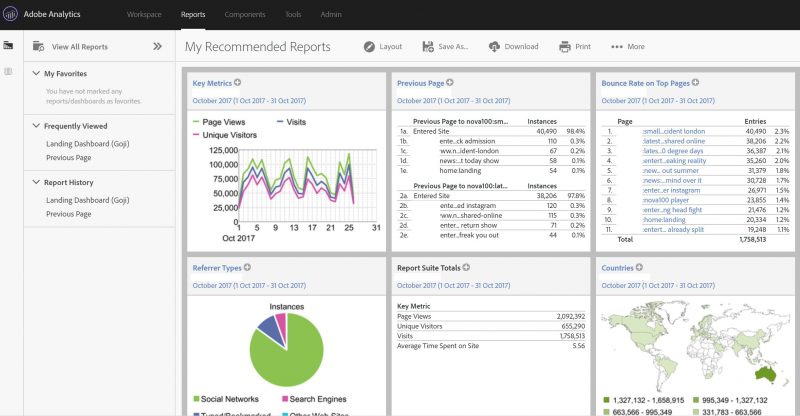Open Bounce Rate on Top Pages title
The image size is (800, 416).
645,83
